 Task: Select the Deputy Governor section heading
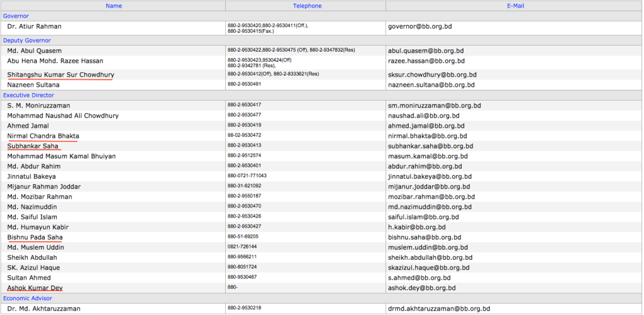[x=26, y=40]
